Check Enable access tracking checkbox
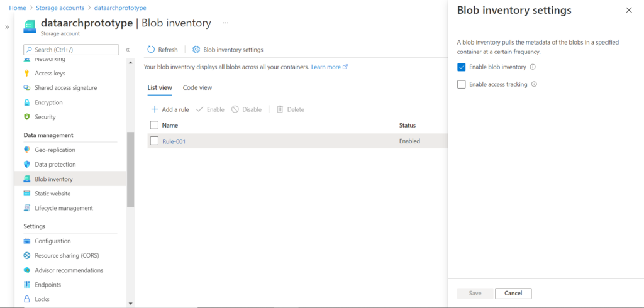 (461, 84)
